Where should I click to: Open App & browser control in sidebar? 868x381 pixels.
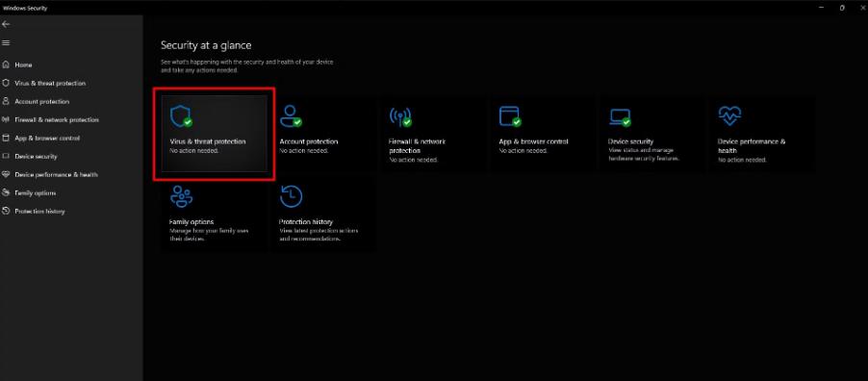coord(47,138)
